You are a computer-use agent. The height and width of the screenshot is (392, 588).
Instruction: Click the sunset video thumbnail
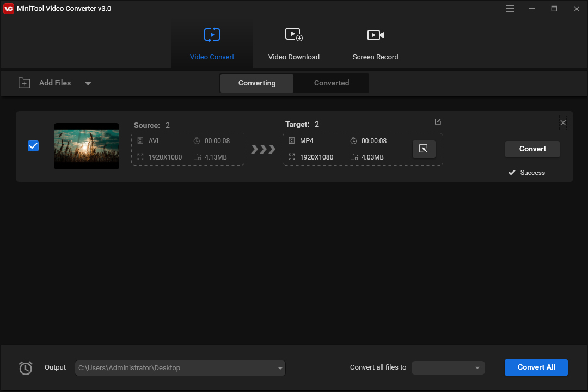86,146
